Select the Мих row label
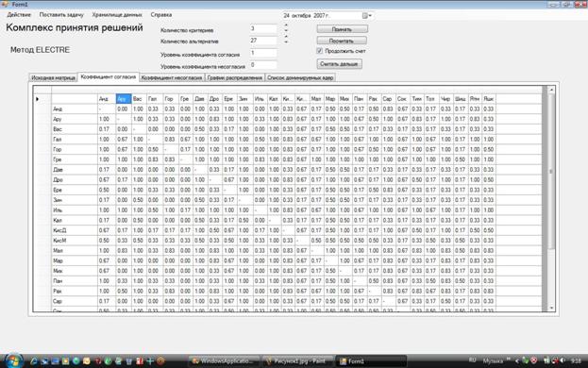Viewport: 588px width, 368px height. tap(75, 271)
